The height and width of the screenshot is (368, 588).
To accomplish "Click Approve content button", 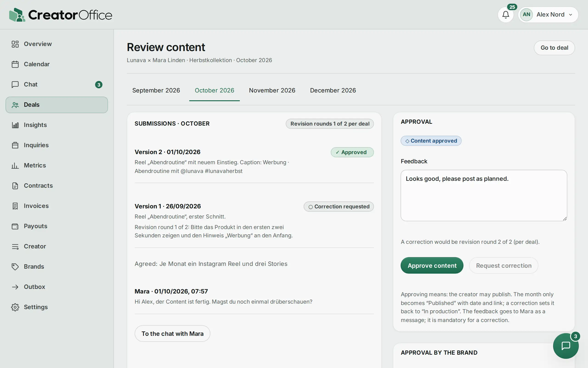I will (x=432, y=265).
